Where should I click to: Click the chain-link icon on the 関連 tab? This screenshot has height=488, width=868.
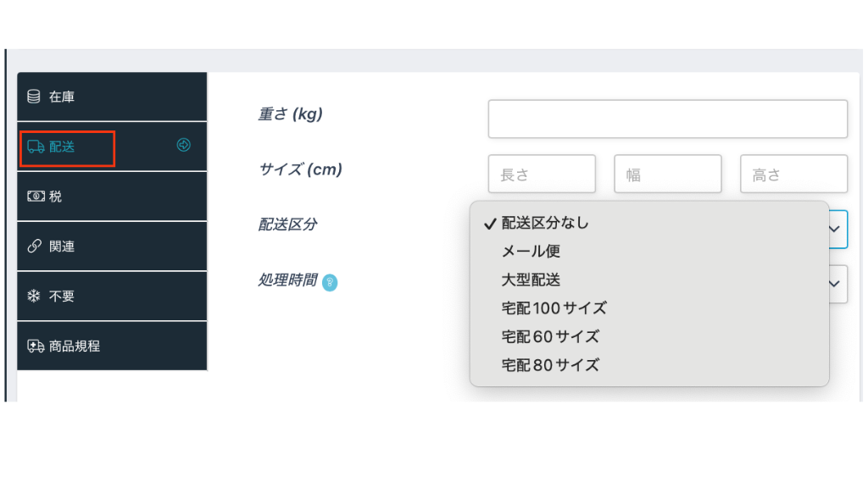[x=34, y=246]
